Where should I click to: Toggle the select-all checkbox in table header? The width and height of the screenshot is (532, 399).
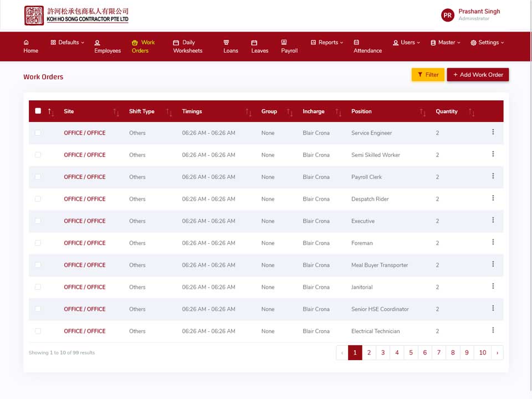click(x=38, y=111)
